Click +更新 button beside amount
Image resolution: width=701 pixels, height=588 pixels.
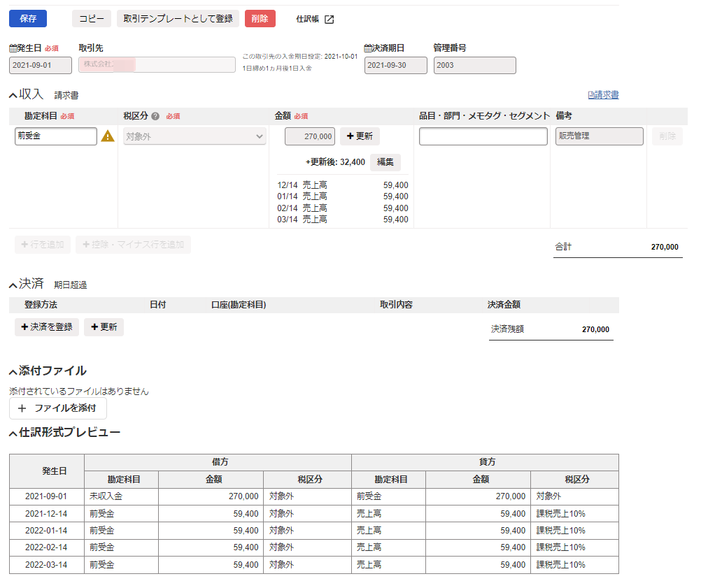click(x=360, y=136)
